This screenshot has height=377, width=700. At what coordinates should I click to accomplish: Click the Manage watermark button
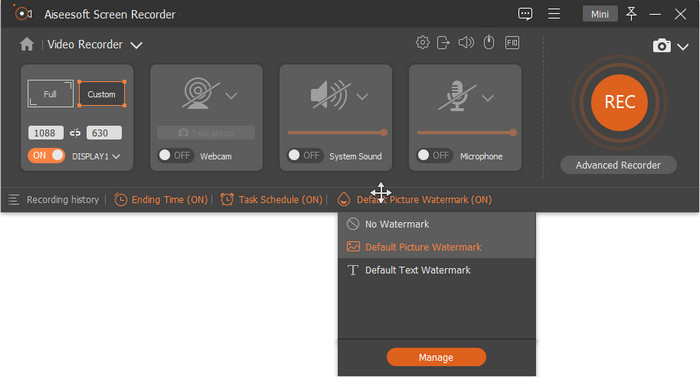(x=436, y=357)
